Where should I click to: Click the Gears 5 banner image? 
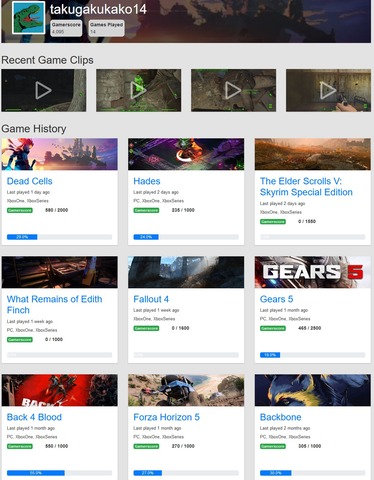[313, 272]
